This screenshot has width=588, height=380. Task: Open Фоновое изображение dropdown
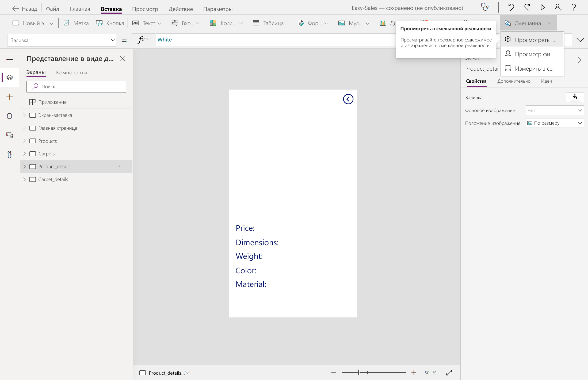[x=555, y=110]
